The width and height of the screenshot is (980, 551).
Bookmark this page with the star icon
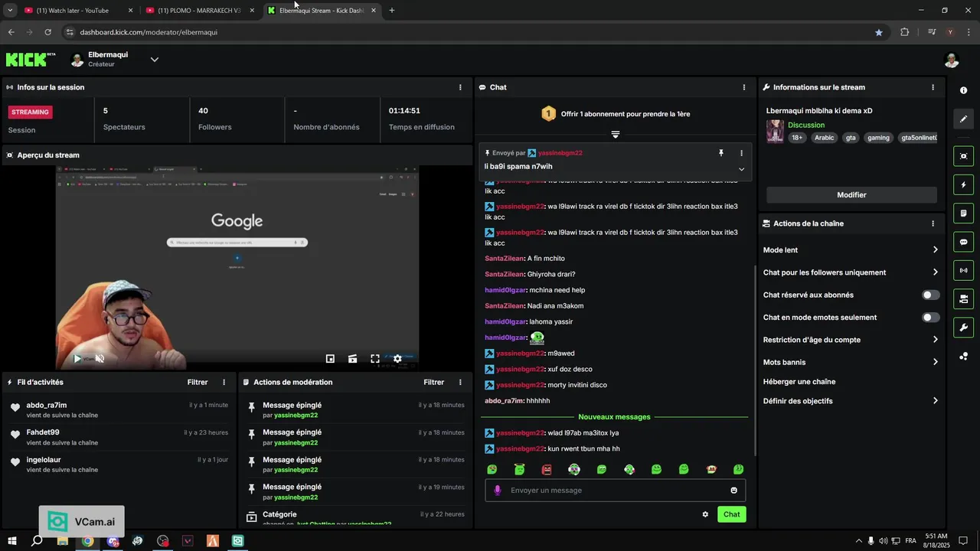pos(879,32)
